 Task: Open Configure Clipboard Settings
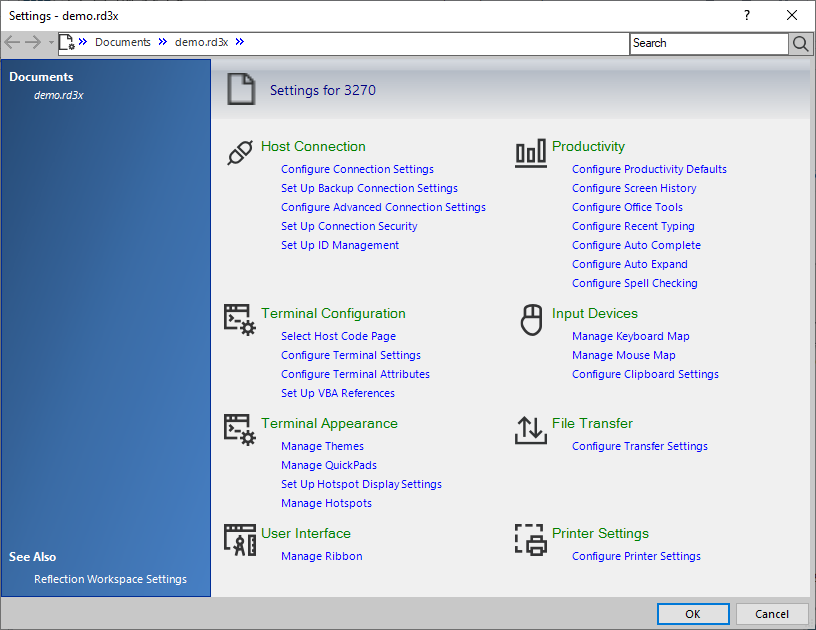pos(645,374)
